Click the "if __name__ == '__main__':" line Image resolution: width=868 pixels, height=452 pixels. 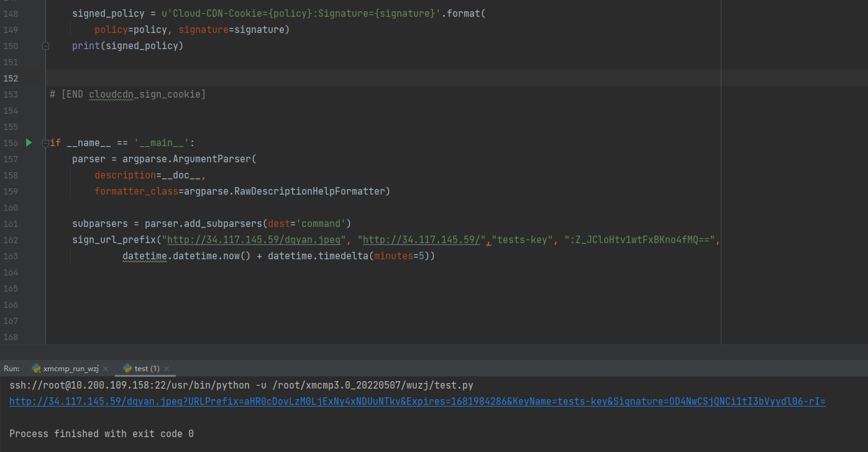pyautogui.click(x=122, y=143)
